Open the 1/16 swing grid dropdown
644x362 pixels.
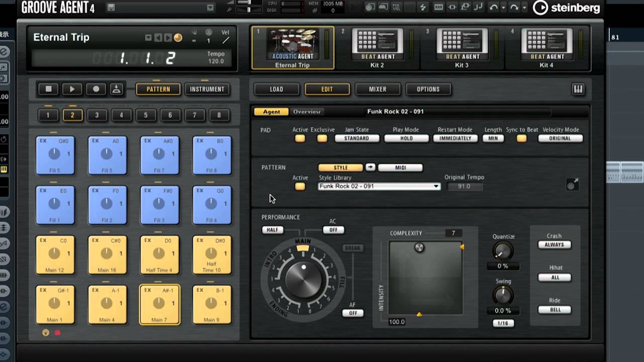pyautogui.click(x=503, y=323)
